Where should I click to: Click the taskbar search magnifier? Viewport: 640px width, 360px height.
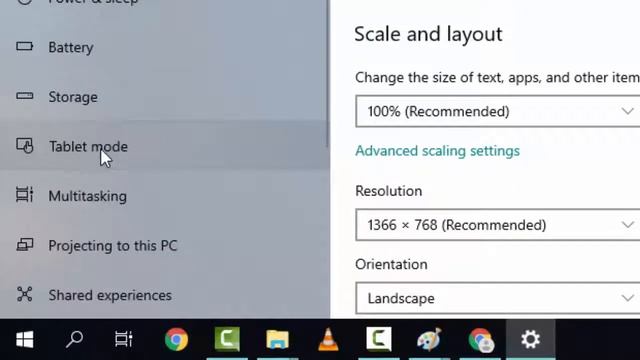coord(74,339)
